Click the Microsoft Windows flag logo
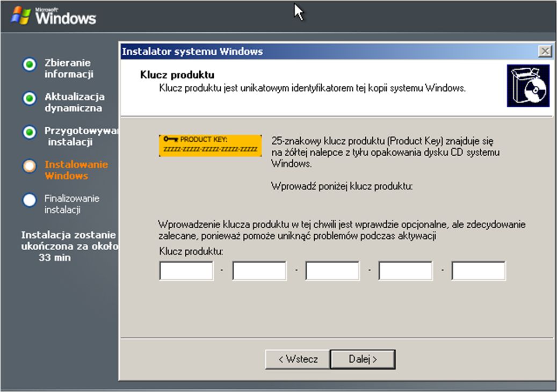This screenshot has width=557, height=392. (x=21, y=15)
